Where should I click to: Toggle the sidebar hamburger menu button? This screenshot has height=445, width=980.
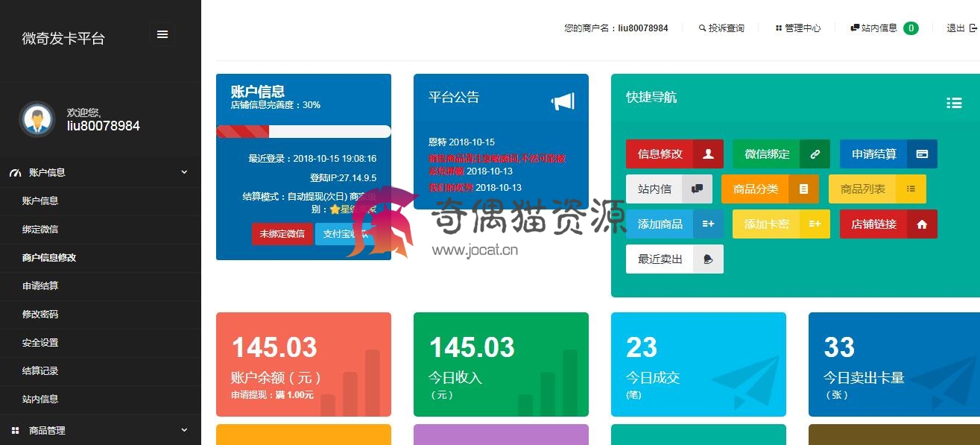tap(162, 34)
